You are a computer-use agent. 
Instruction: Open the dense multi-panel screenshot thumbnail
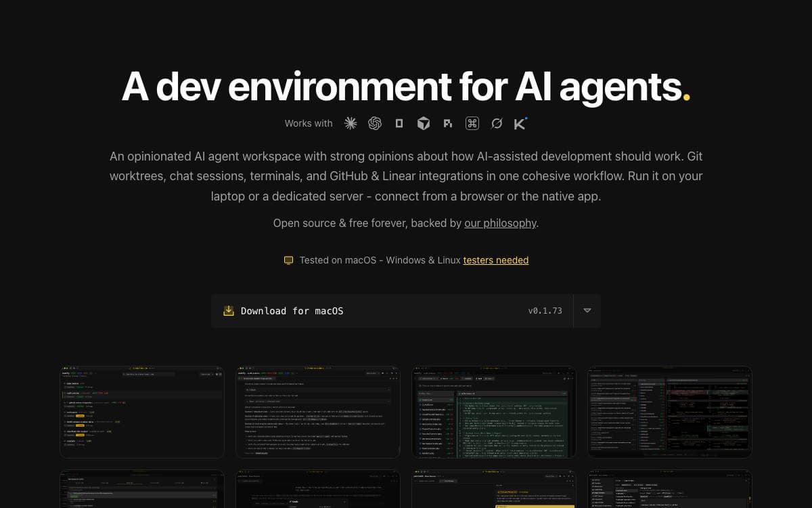click(670, 412)
